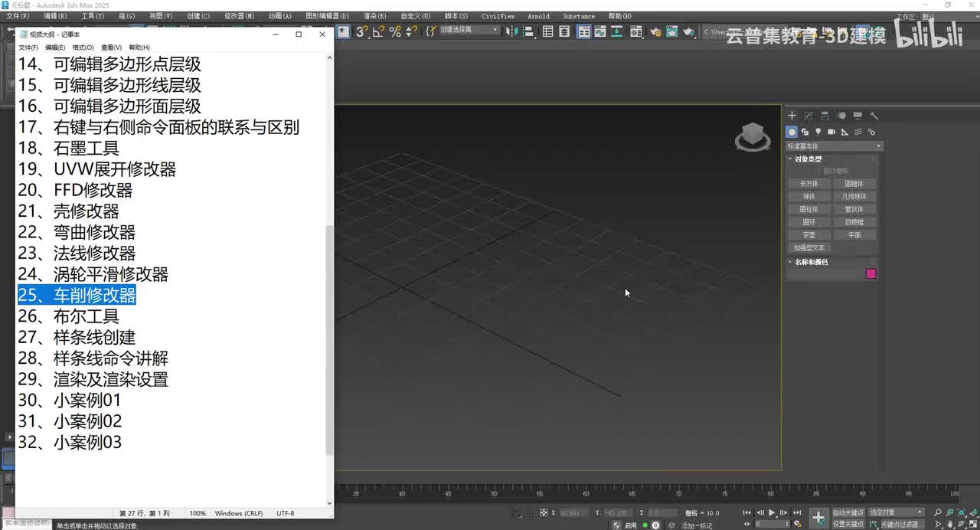Click line 29、渲染及渲染设置 in Notepad

(x=93, y=379)
